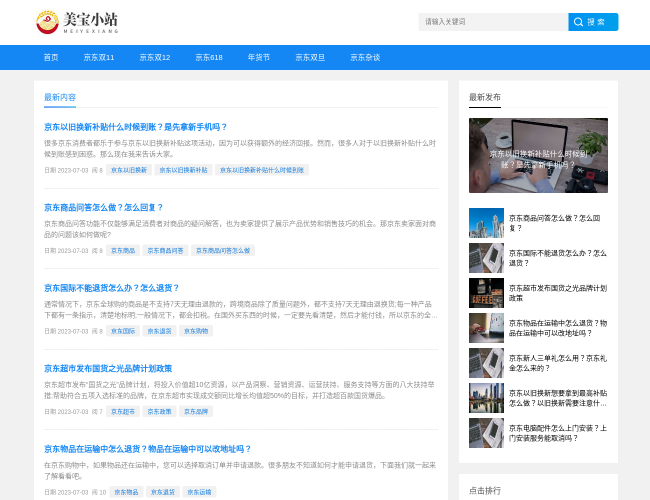The width and height of the screenshot is (650, 500).
Task: Click the 最新发布 sidebar heading
Action: (x=485, y=97)
